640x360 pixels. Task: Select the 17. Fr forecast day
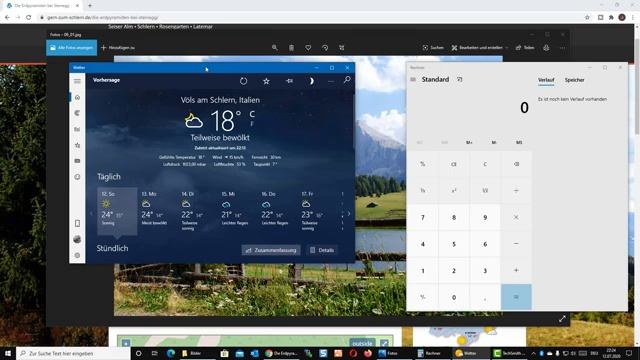tap(316, 211)
